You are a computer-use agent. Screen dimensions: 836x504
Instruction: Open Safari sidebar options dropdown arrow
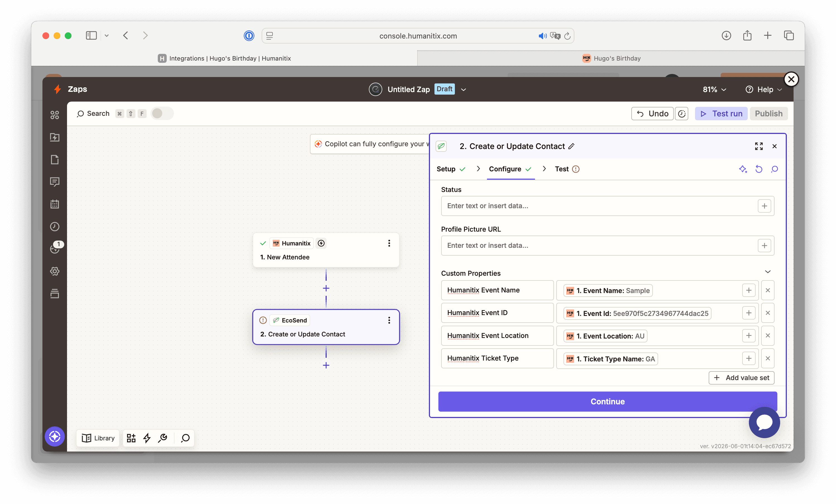pos(107,35)
